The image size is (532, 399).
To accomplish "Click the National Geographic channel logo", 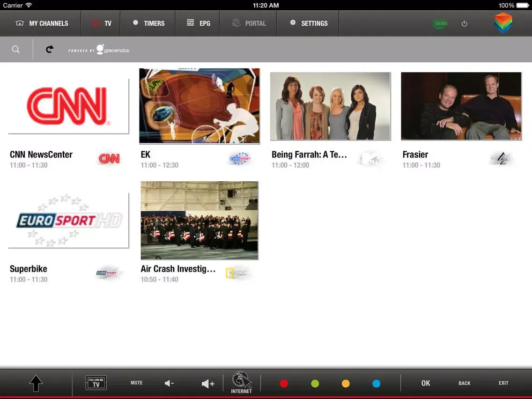I will [x=238, y=273].
